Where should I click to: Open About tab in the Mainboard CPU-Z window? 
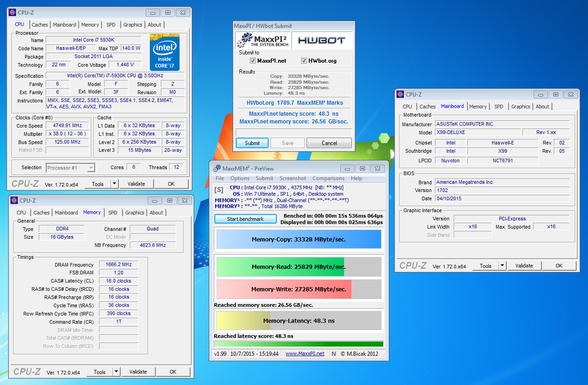click(542, 107)
